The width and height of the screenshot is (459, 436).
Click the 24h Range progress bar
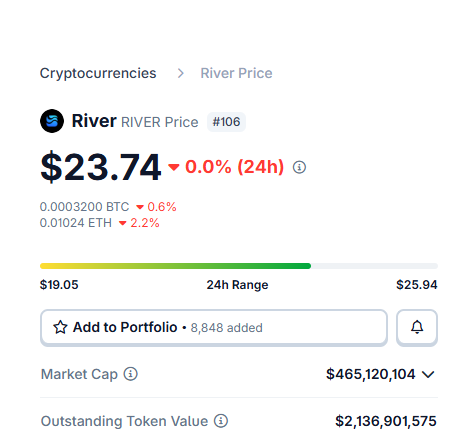pyautogui.click(x=239, y=266)
